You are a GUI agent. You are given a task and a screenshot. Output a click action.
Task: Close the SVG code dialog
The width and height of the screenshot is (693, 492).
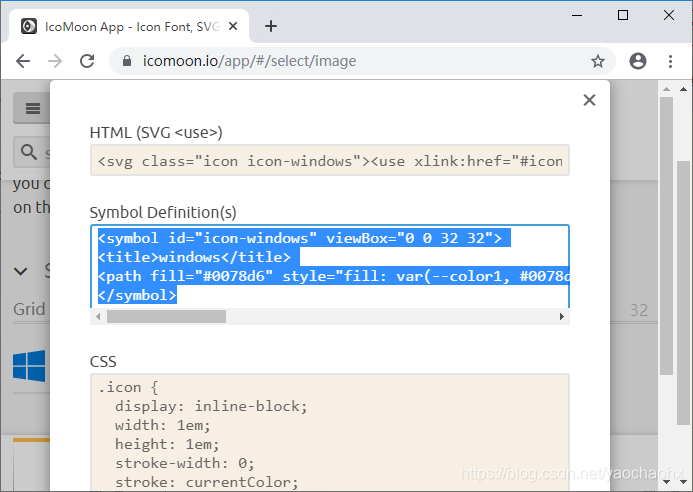(x=589, y=100)
